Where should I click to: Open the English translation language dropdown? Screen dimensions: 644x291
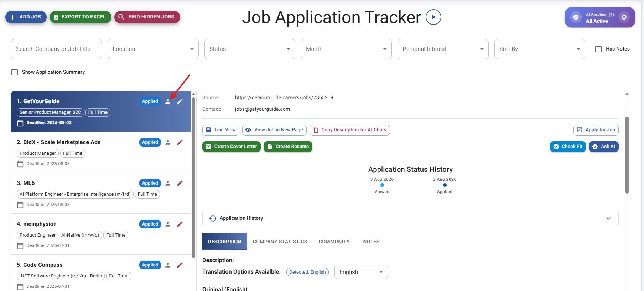361,272
